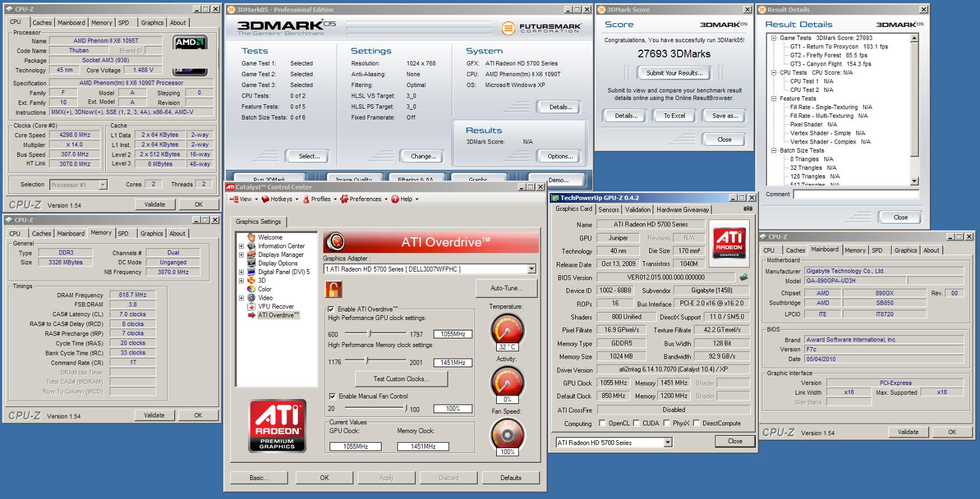Click VPU Recover icon in Catalyst tree
The image size is (980, 499).
point(251,307)
